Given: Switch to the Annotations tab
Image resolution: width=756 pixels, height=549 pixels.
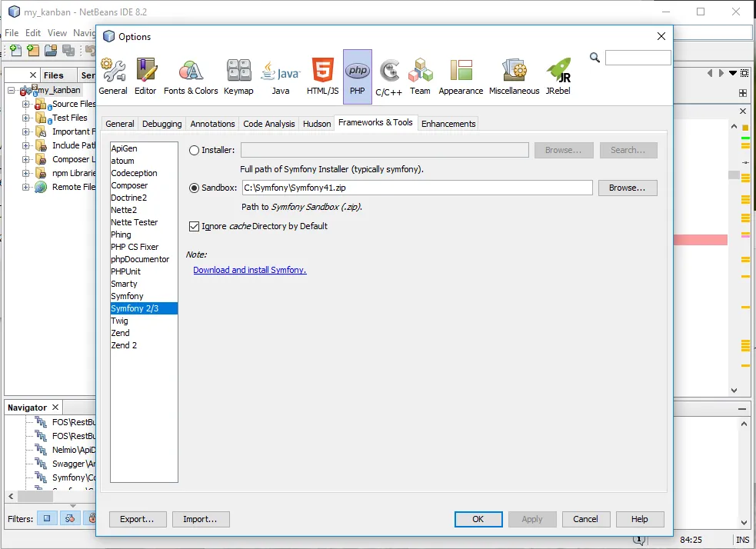Looking at the screenshot, I should [212, 124].
